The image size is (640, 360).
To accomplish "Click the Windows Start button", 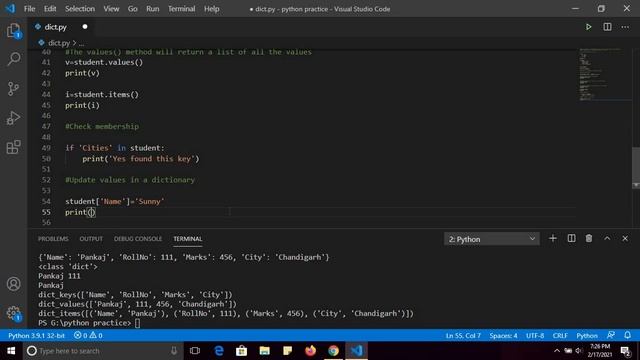I will pyautogui.click(x=11, y=351).
